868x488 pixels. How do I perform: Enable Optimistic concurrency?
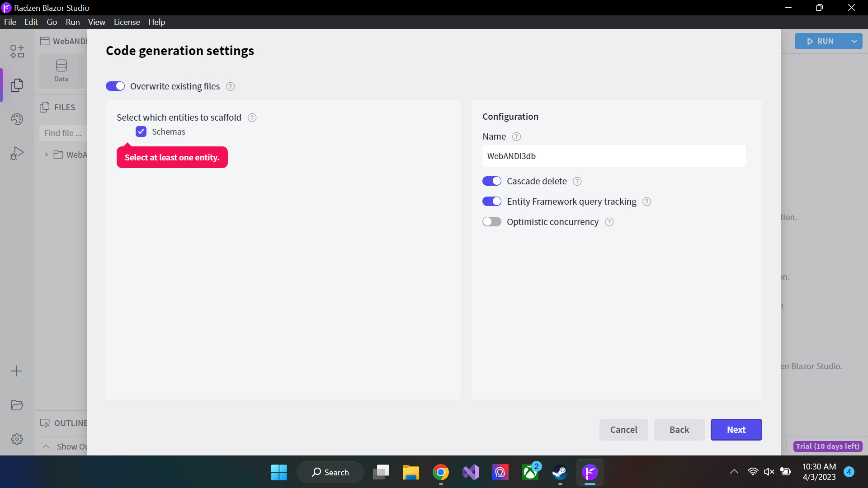(492, 221)
